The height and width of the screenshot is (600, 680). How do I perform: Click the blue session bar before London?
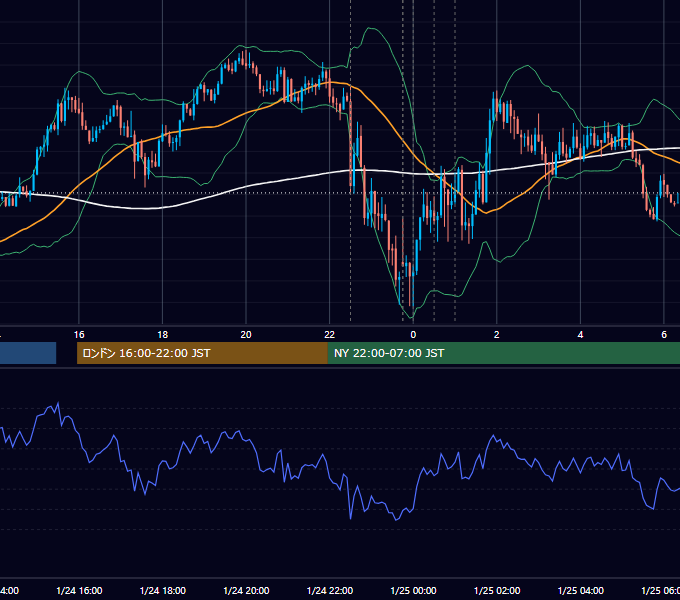click(28, 353)
